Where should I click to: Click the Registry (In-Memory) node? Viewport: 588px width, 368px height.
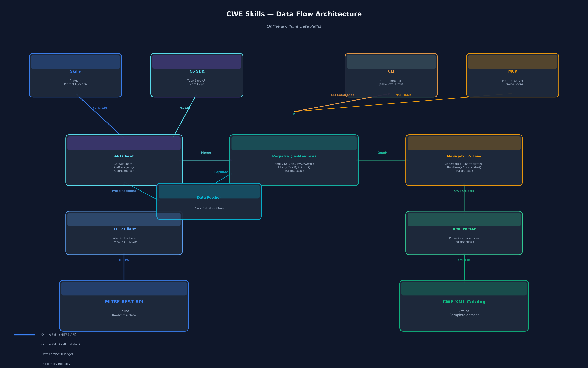click(x=294, y=160)
